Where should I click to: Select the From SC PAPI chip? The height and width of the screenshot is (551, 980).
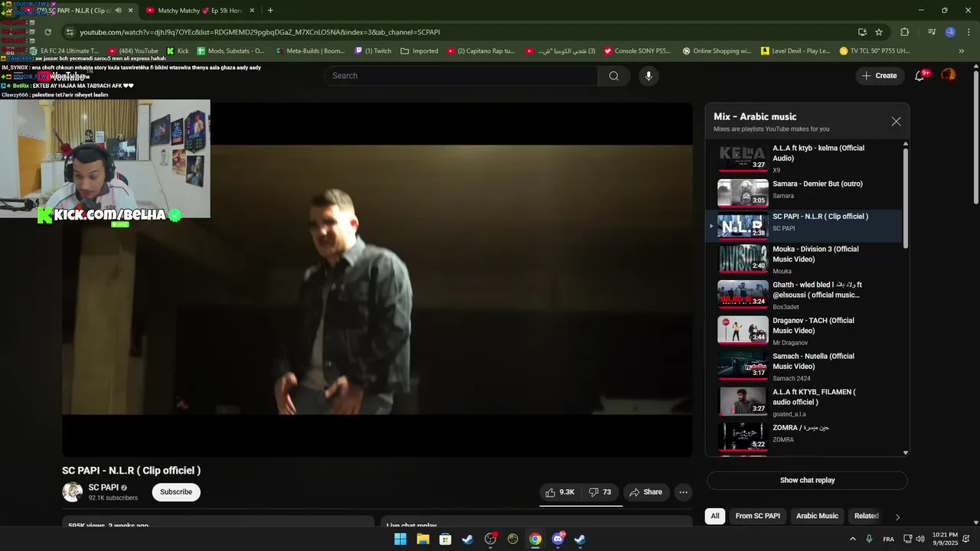coord(758,516)
